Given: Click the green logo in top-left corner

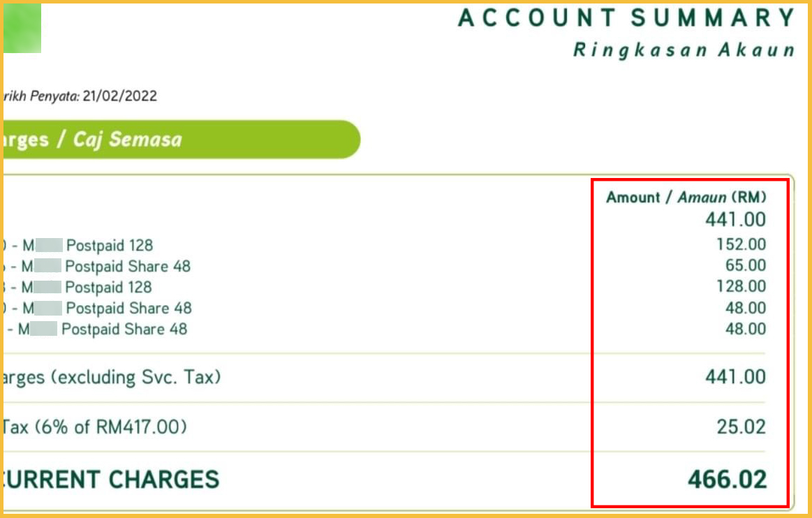Looking at the screenshot, I should 22,28.
